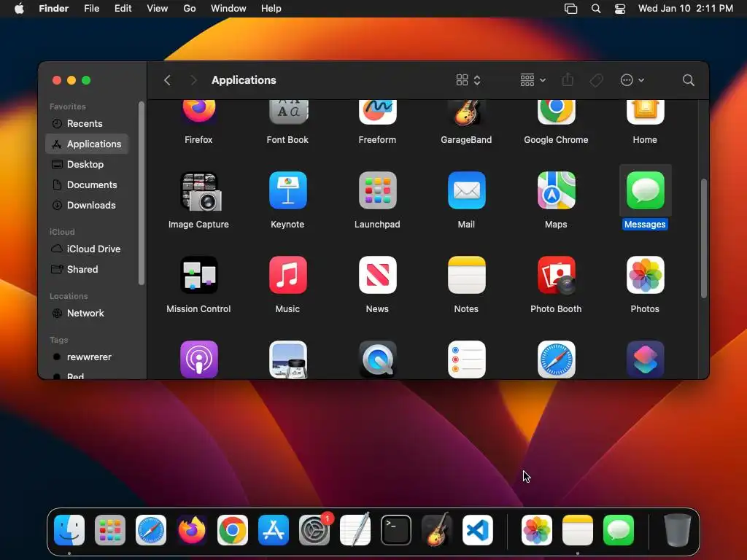This screenshot has width=747, height=560.
Task: Open the Finder menu in menu bar
Action: 54,9
